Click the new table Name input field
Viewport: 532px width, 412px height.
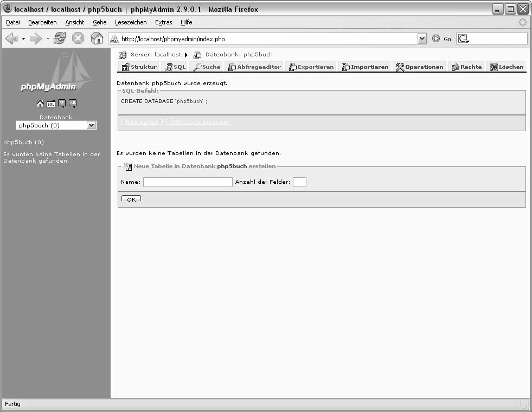pos(188,182)
